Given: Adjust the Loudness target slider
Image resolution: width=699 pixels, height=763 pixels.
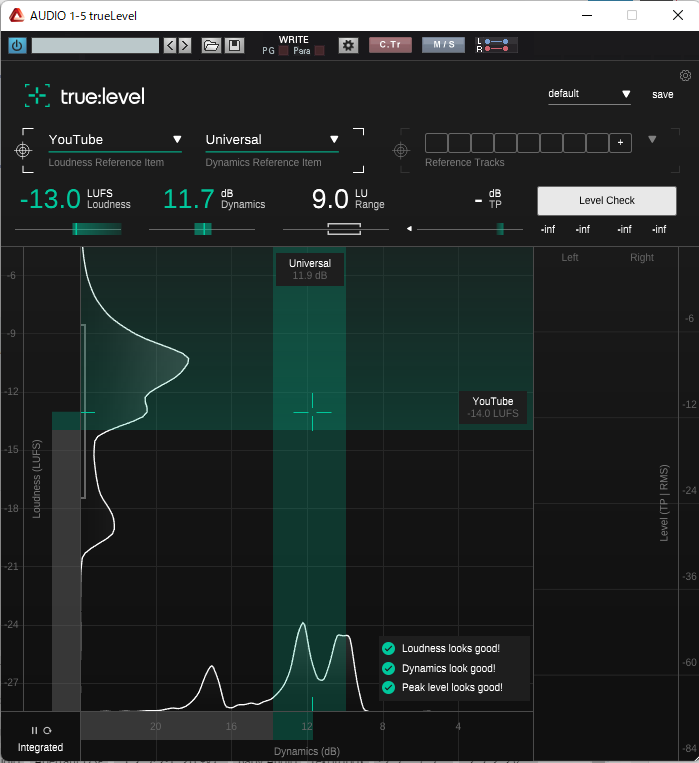Looking at the screenshot, I should tap(68, 229).
